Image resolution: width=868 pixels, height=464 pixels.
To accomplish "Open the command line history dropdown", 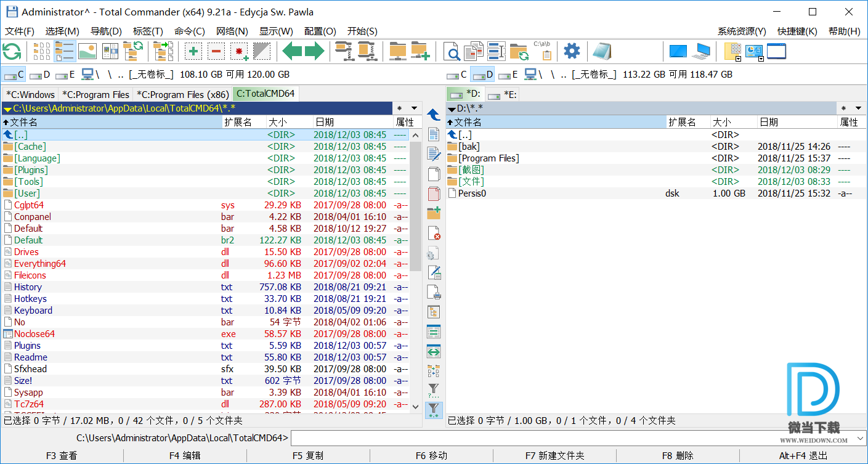I will [x=859, y=438].
